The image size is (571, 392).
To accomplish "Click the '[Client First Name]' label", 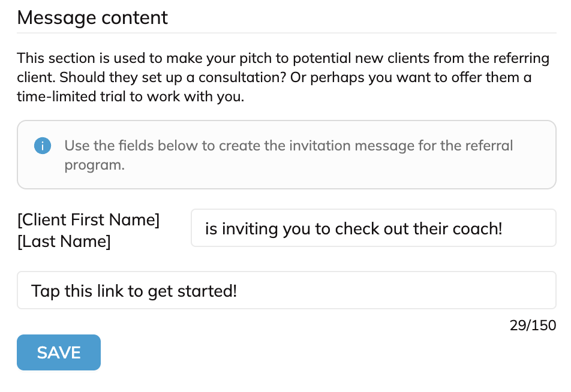I will coord(88,220).
